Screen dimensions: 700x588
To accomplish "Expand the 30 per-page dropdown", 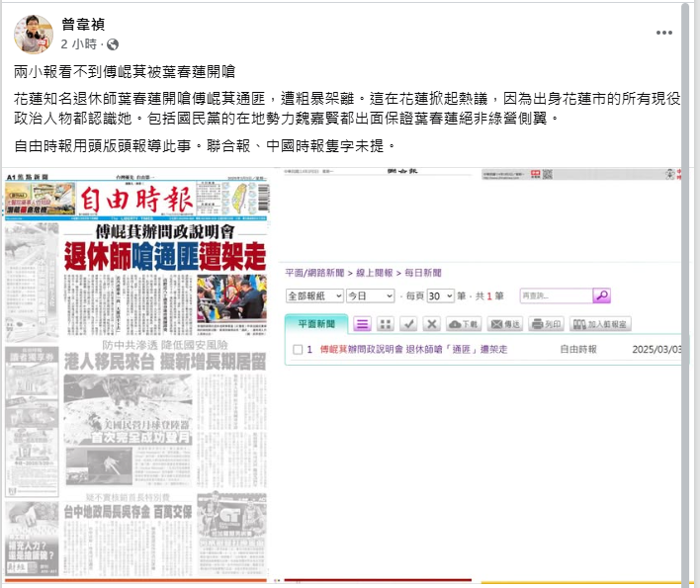I will (440, 295).
